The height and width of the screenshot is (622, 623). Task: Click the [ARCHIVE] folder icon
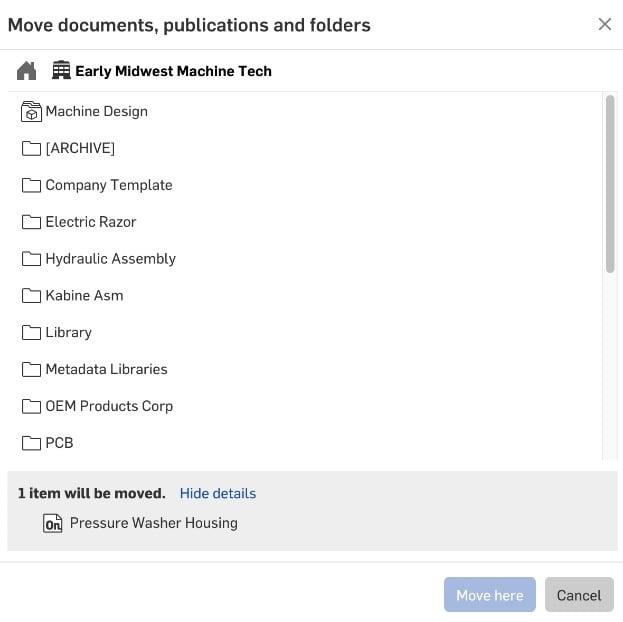[31, 148]
